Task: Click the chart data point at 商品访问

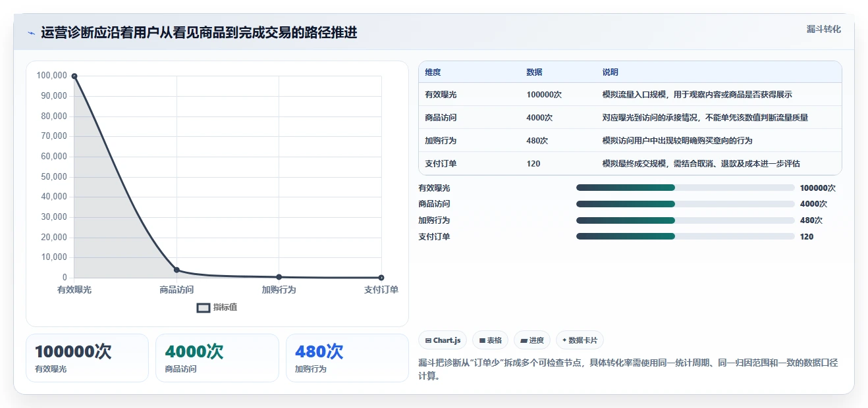Action: tap(176, 270)
